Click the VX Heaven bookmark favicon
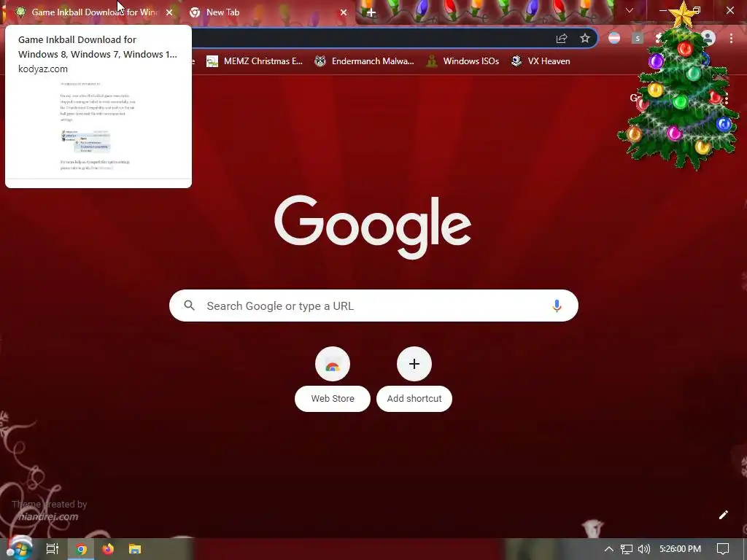This screenshot has height=560, width=747. [516, 61]
